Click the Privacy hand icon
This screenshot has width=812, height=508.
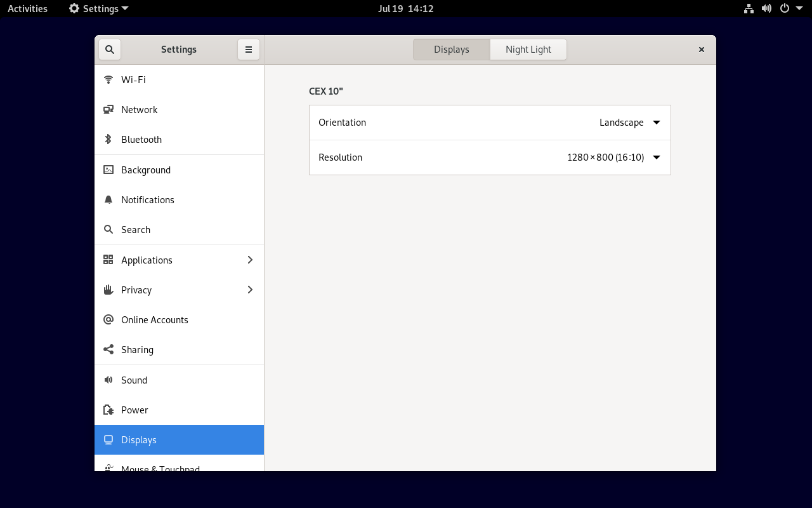coord(108,290)
